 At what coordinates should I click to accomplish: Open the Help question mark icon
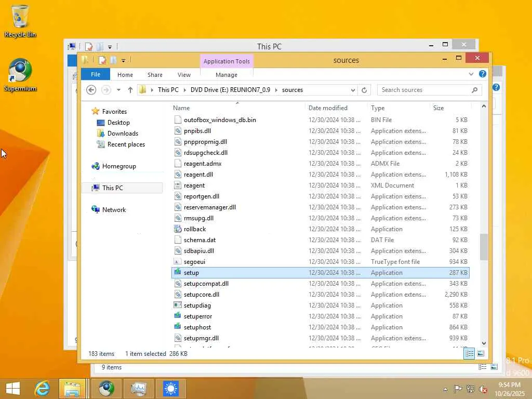[x=483, y=74]
